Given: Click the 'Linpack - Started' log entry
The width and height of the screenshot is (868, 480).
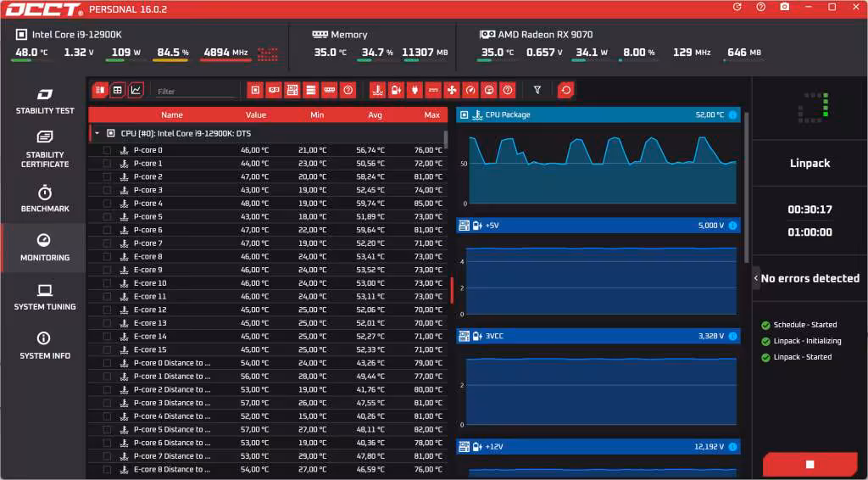Looking at the screenshot, I should pyautogui.click(x=802, y=357).
